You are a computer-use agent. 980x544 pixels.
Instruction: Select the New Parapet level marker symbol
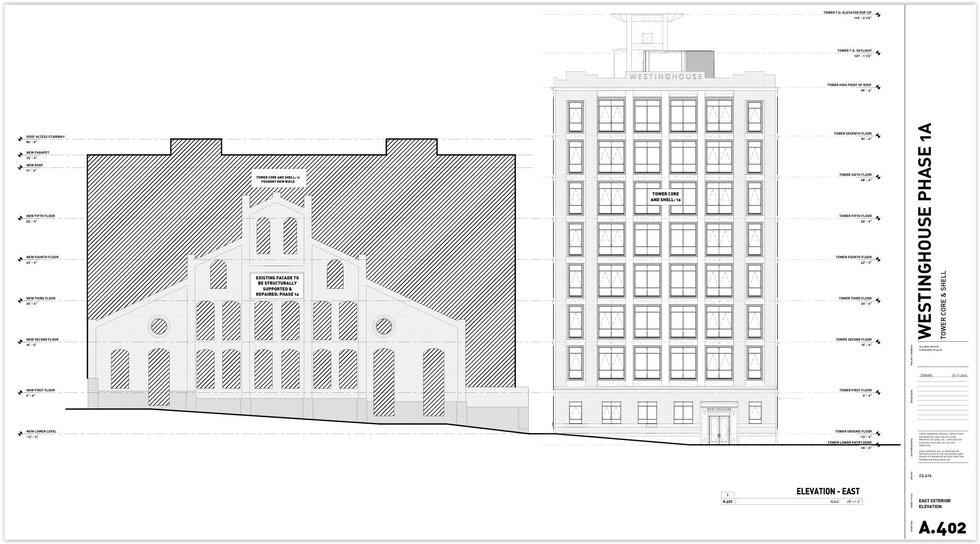pos(21,155)
